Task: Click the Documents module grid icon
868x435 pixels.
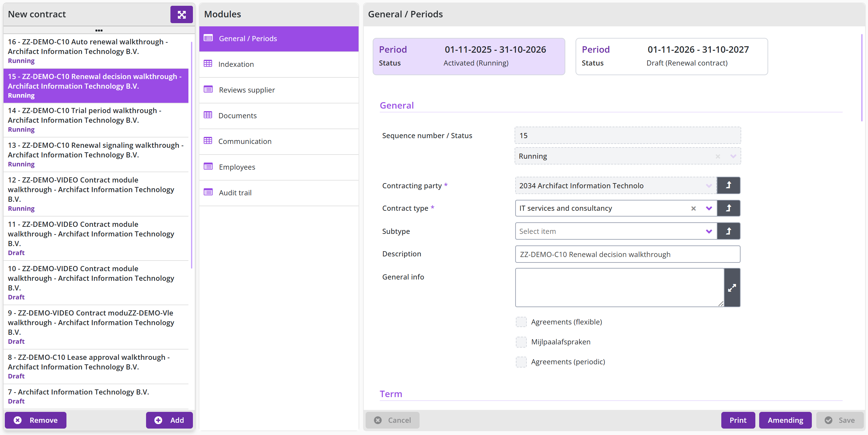Action: (208, 115)
